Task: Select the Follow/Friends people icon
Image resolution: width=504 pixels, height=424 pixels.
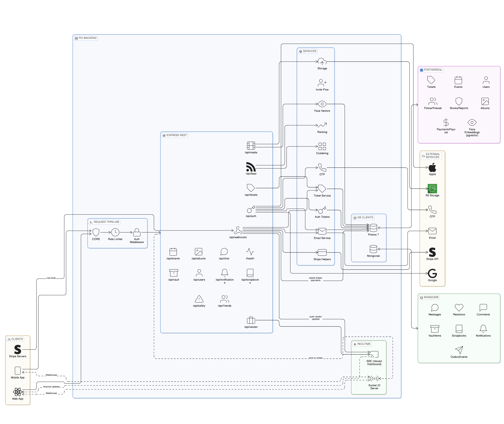Action: coord(433,101)
